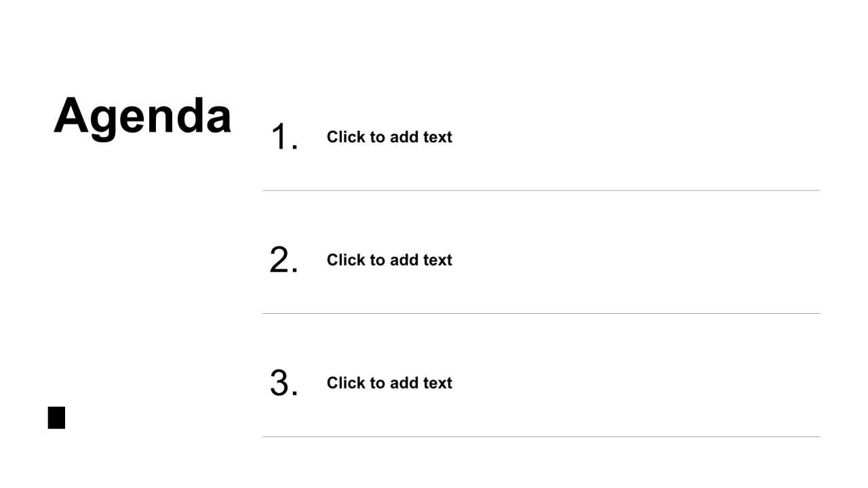Click the period after number 2
This screenshot has width=868, height=488.
[x=294, y=271]
